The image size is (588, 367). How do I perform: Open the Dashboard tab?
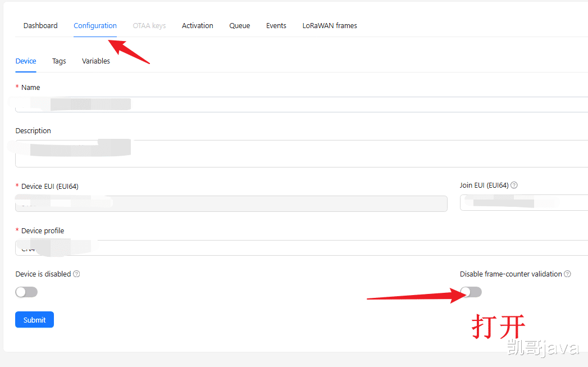click(40, 25)
